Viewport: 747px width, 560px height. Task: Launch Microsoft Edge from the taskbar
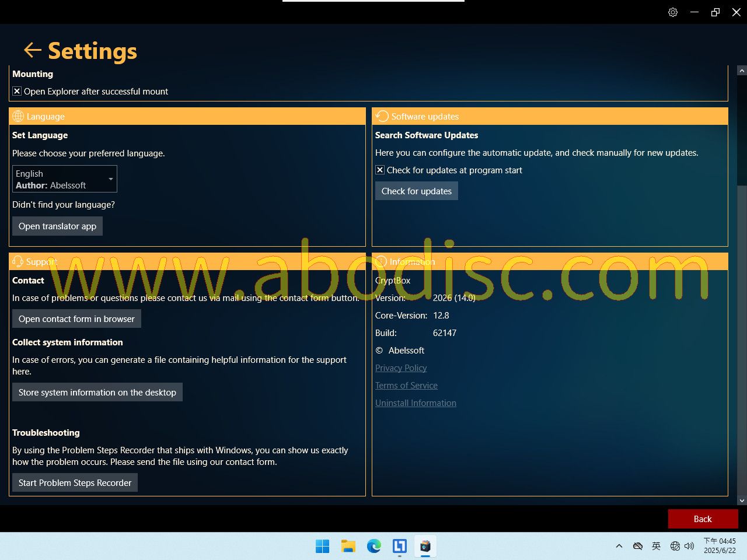coord(374,546)
